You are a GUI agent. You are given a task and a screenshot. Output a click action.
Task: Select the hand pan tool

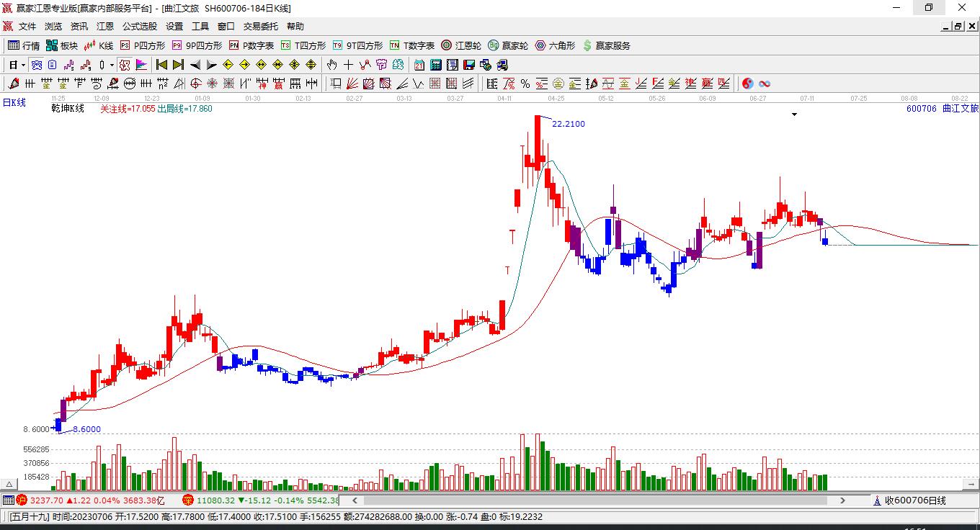pyautogui.click(x=331, y=65)
